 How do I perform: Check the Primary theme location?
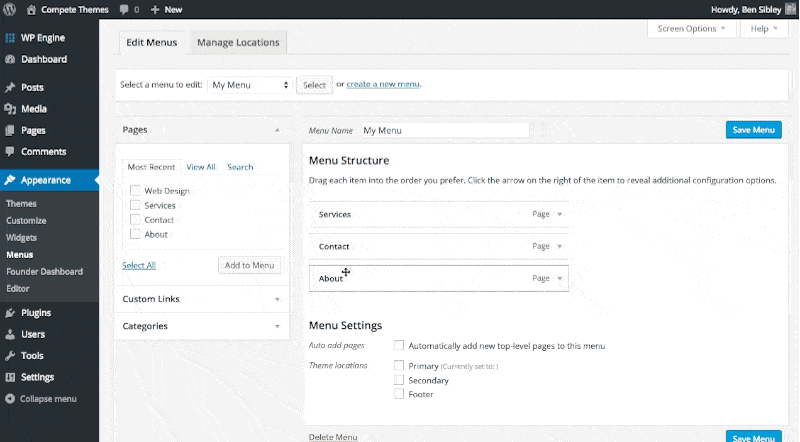399,365
